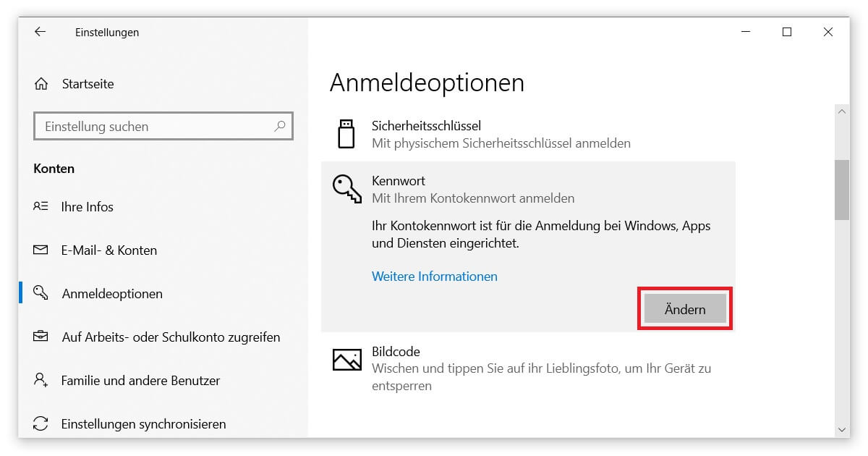Open the Weitere Informationen link
The width and height of the screenshot is (868, 456).
[x=434, y=276]
